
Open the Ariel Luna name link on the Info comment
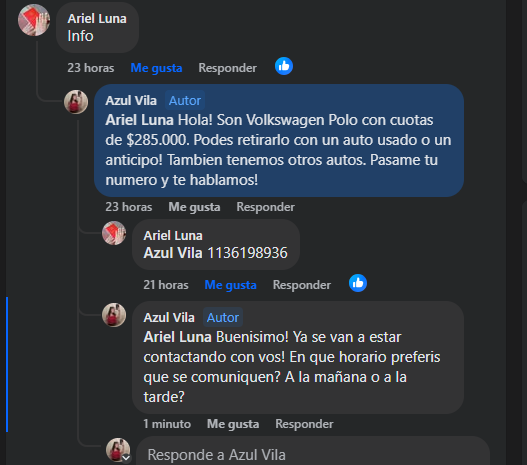click(97, 18)
